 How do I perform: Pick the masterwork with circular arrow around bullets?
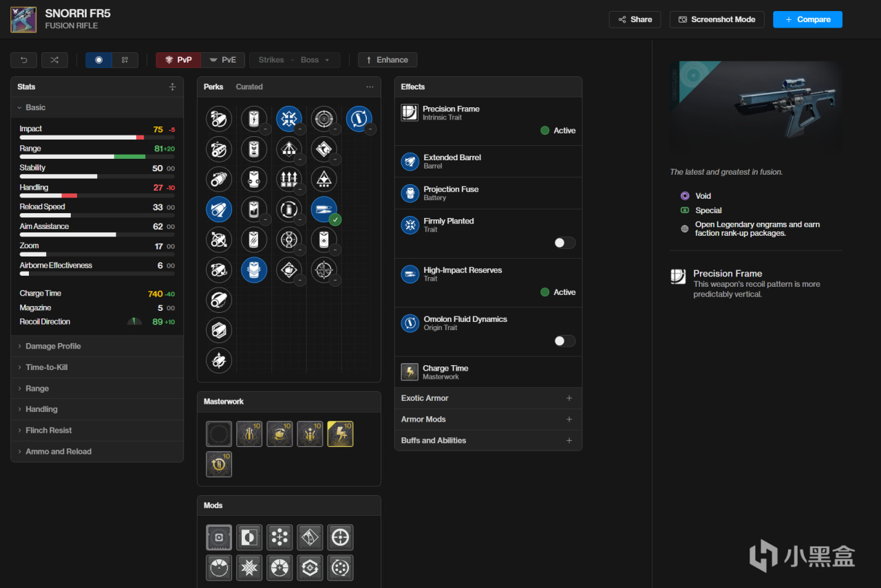[219, 464]
